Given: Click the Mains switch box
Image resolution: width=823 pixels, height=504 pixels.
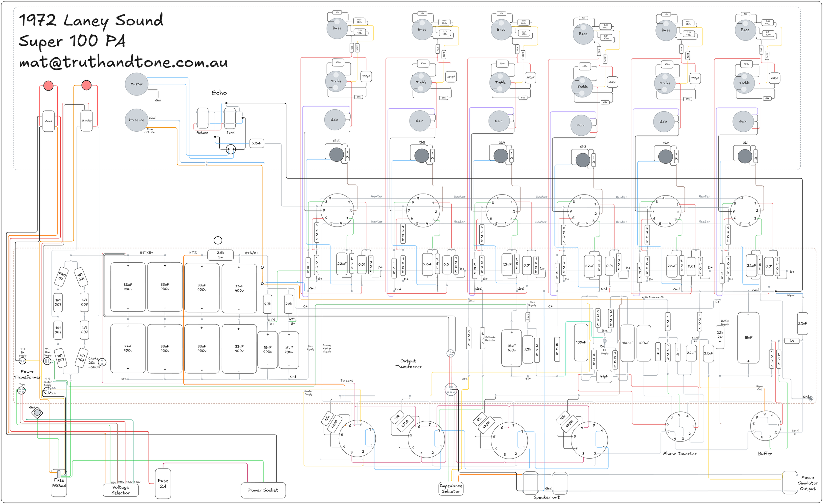Looking at the screenshot, I should (48, 121).
